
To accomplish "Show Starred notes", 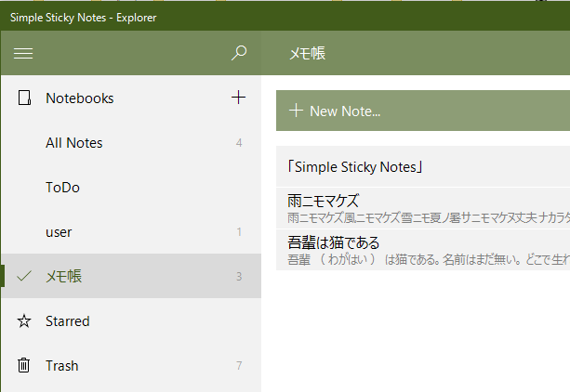I will pyautogui.click(x=131, y=321).
